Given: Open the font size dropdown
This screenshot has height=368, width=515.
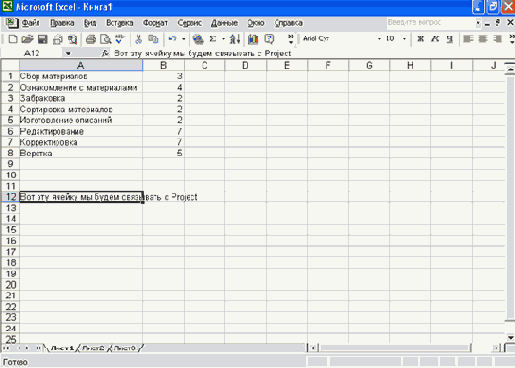Looking at the screenshot, I should click(404, 39).
